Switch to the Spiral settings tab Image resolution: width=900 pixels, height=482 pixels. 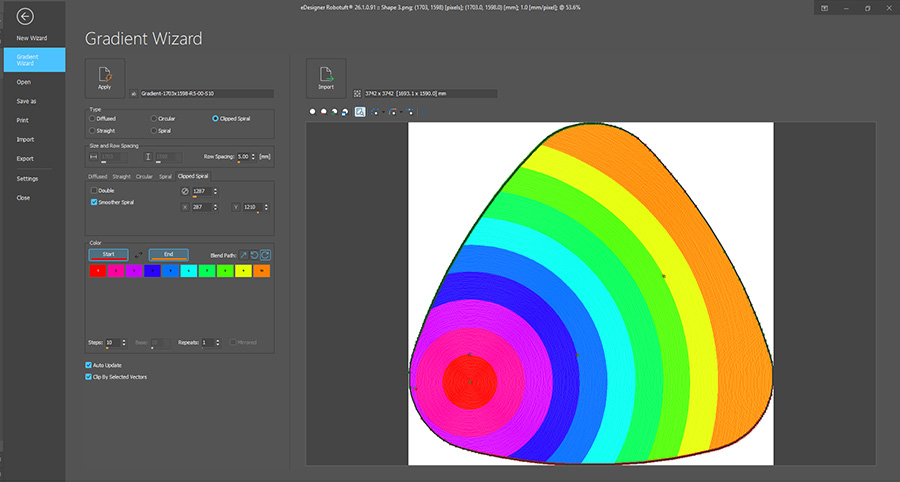(x=165, y=177)
